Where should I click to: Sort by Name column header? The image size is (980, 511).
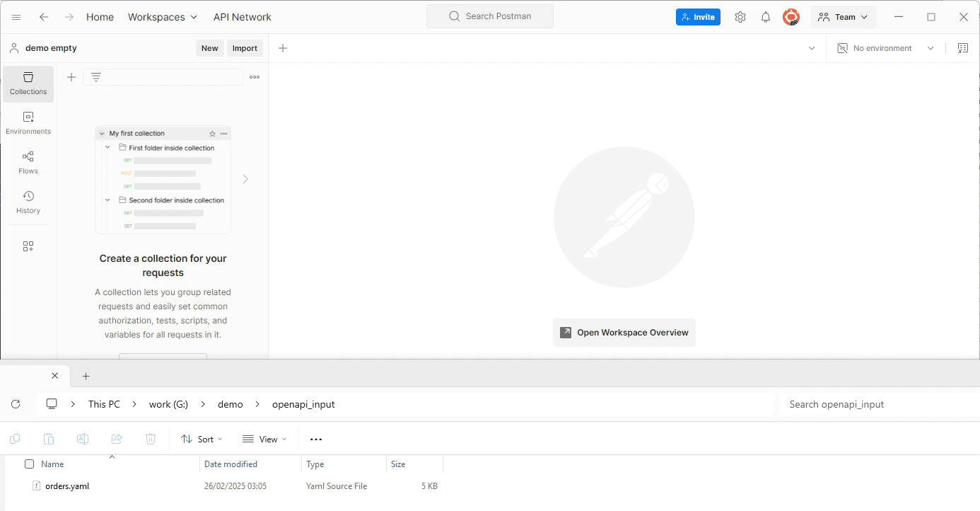pyautogui.click(x=52, y=464)
